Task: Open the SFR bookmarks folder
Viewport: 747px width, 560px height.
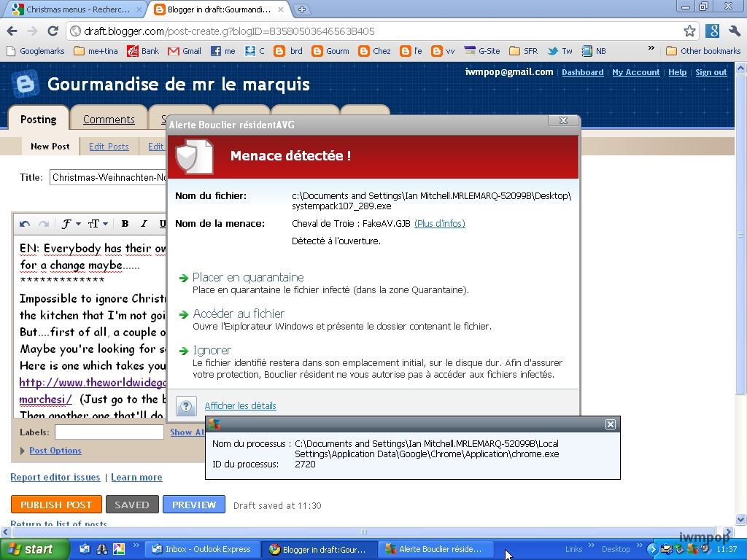Action: pos(523,51)
